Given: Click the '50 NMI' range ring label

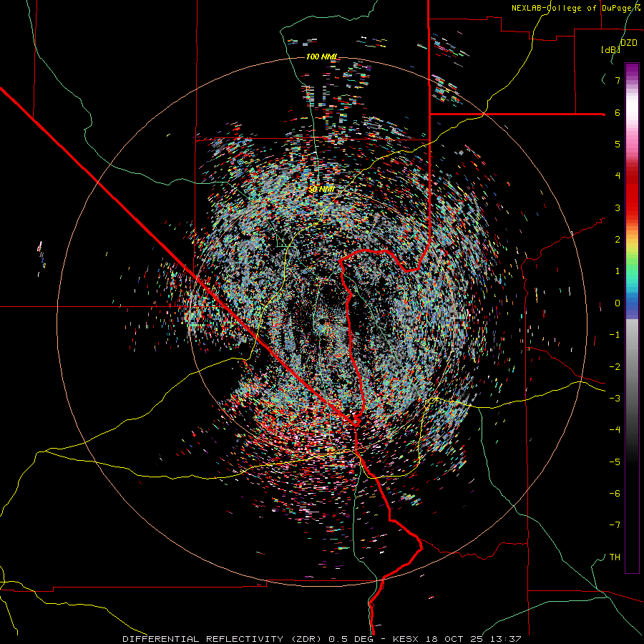Looking at the screenshot, I should pyautogui.click(x=321, y=190).
